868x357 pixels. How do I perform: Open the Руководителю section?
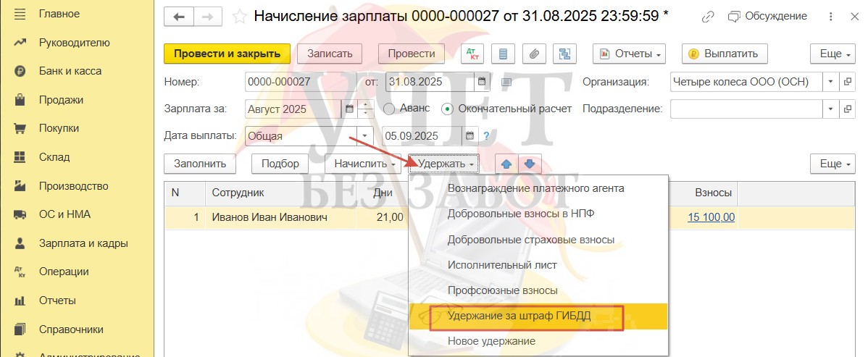pyautogui.click(x=74, y=43)
